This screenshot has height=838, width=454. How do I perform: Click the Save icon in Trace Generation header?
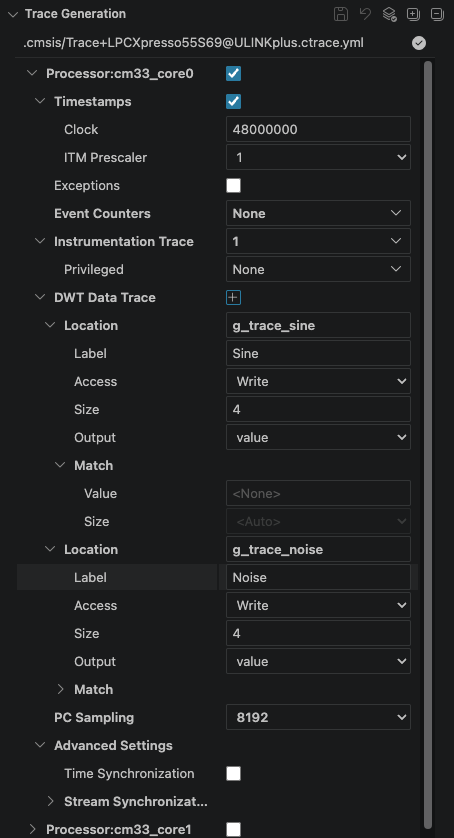pyautogui.click(x=341, y=14)
